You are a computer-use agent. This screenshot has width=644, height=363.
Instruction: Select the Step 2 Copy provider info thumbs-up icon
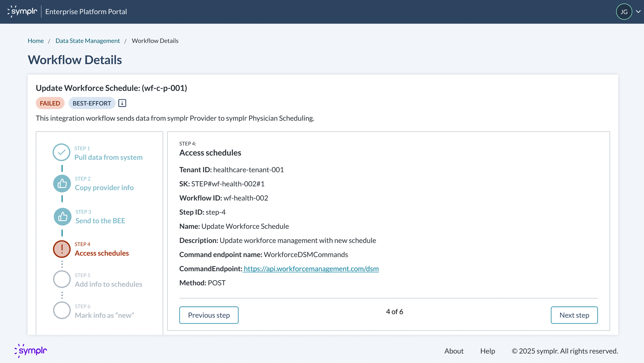pos(62,183)
